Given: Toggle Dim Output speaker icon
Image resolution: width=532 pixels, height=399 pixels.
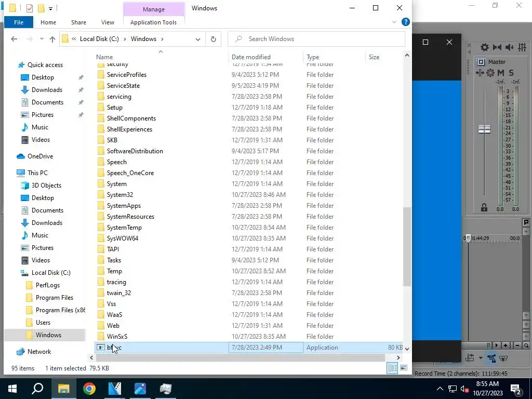Looking at the screenshot, I should point(509,47).
